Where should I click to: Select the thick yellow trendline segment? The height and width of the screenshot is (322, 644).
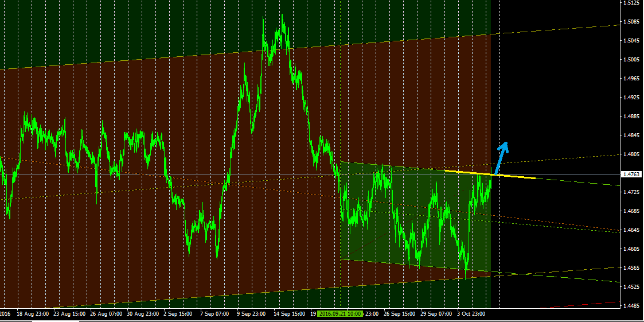click(x=490, y=173)
